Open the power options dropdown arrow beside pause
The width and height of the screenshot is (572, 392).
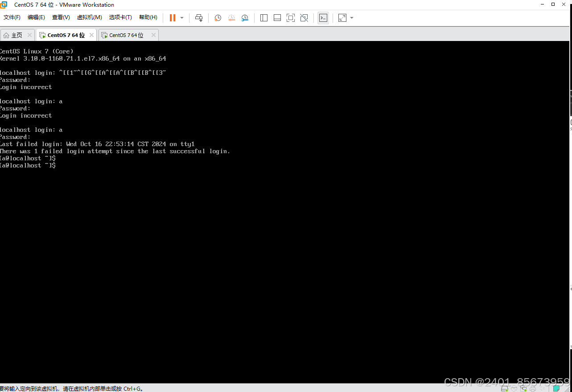(x=182, y=18)
